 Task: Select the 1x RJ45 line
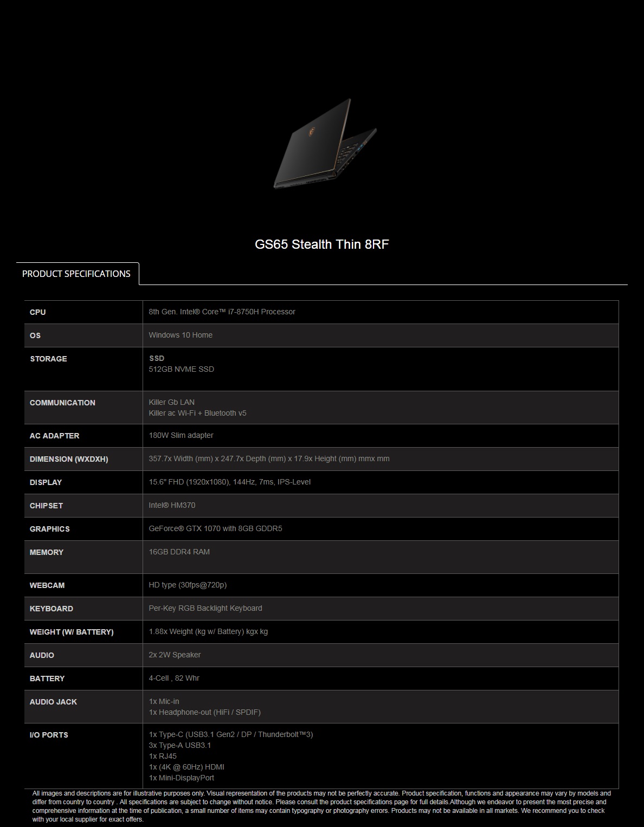[163, 756]
